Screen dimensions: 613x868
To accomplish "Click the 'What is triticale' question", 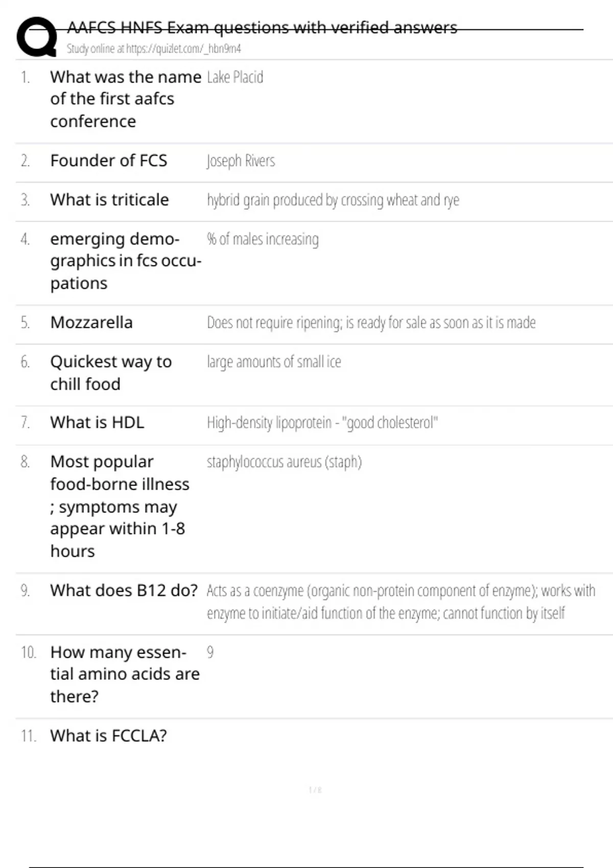I will (109, 200).
